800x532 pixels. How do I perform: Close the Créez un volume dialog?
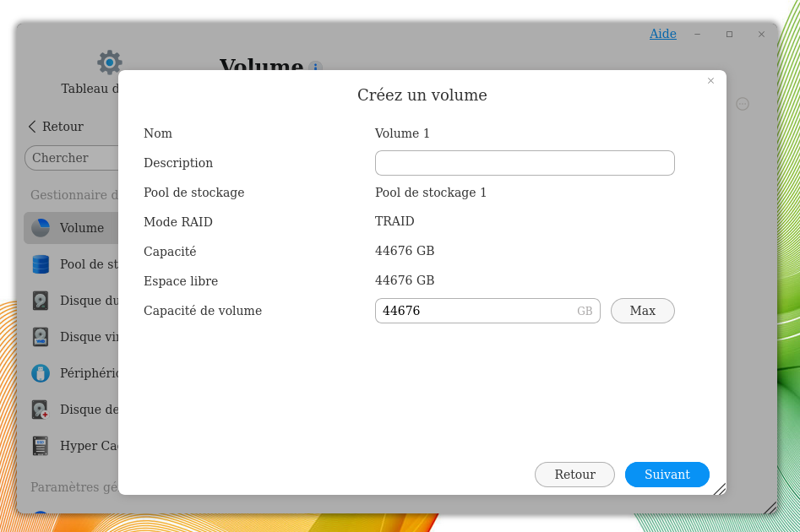[710, 81]
